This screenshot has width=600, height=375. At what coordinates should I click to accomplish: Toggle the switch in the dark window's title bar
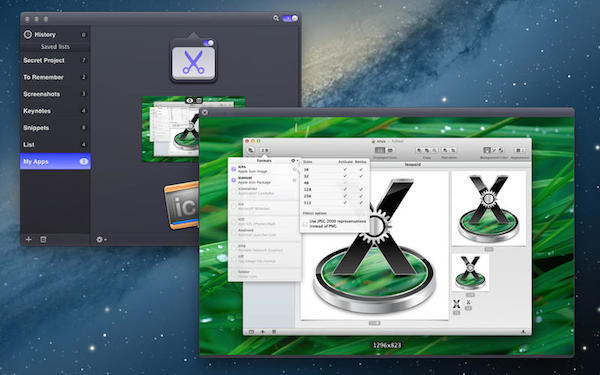pyautogui.click(x=290, y=18)
